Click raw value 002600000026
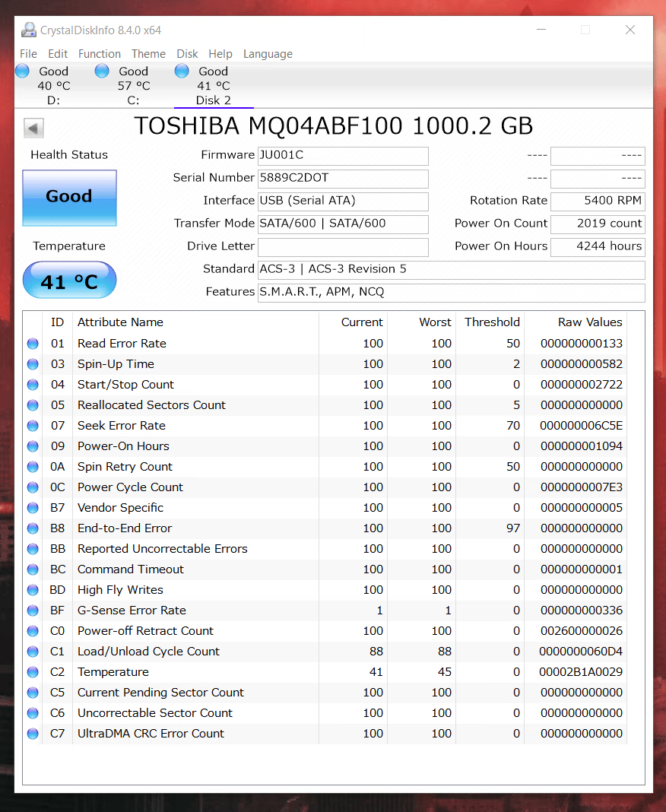Viewport: 666px width, 812px height. coord(581,631)
